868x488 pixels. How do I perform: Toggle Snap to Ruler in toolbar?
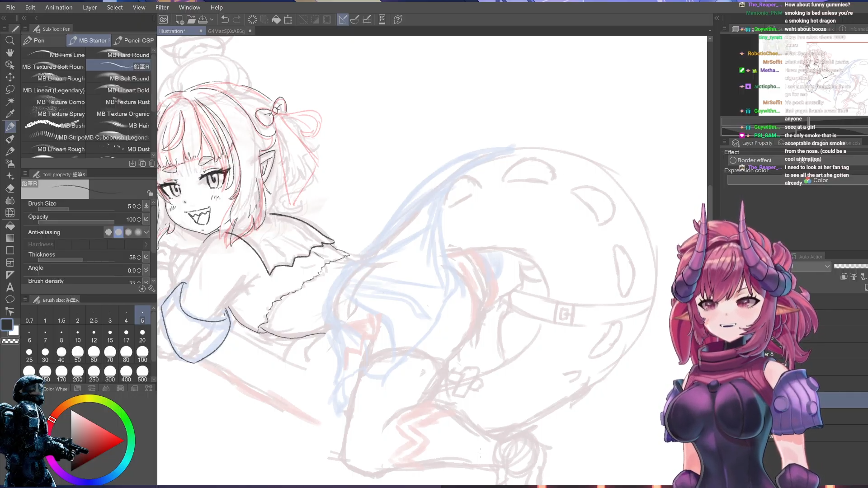pos(343,19)
